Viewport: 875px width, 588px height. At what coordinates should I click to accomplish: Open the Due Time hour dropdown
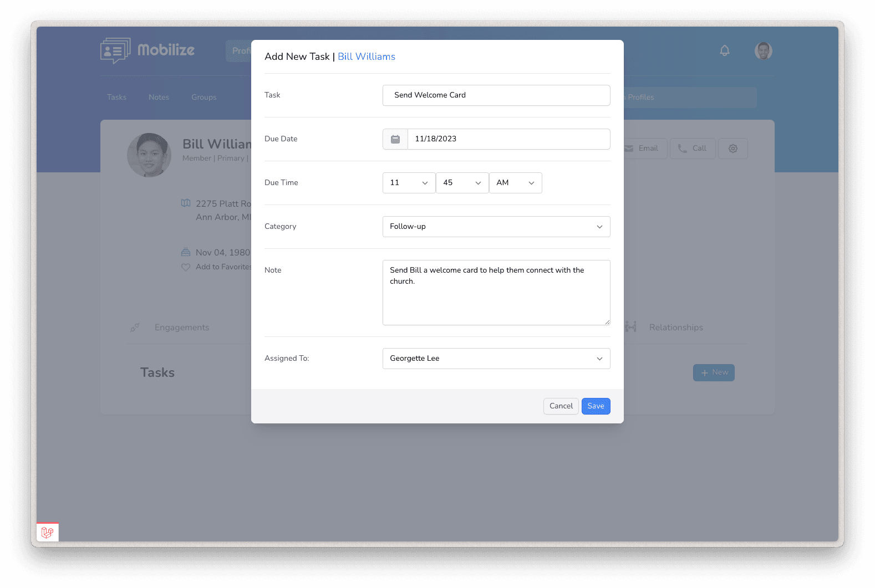[409, 183]
